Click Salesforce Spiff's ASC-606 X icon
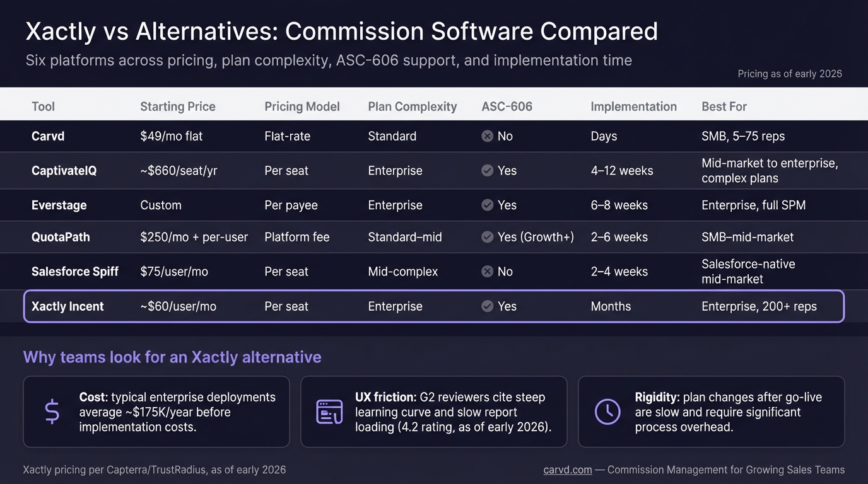 pyautogui.click(x=487, y=272)
